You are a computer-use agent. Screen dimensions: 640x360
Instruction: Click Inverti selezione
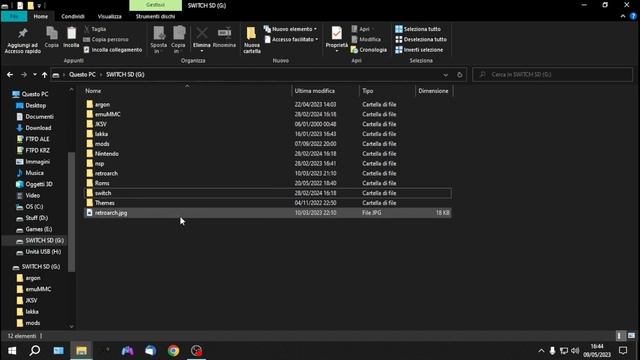[x=419, y=50]
